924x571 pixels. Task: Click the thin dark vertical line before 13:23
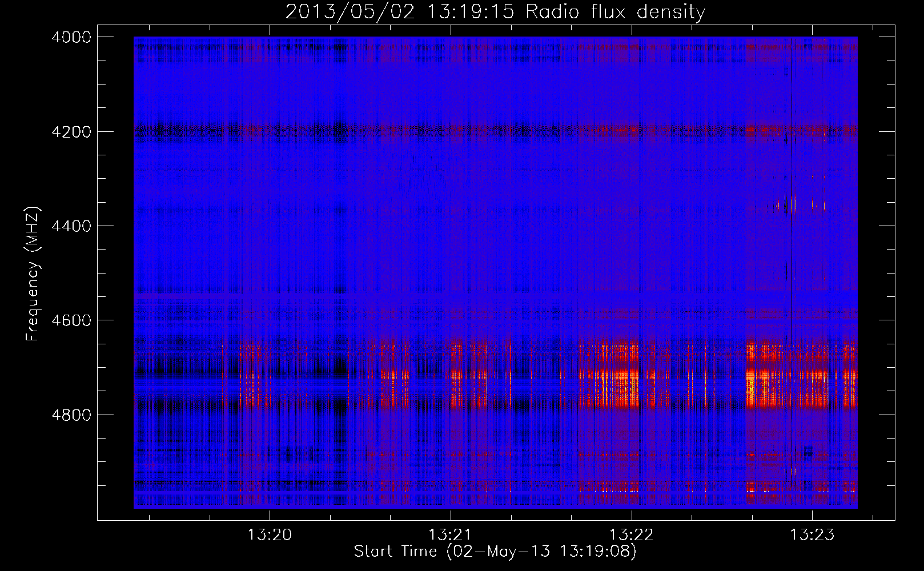(x=792, y=257)
